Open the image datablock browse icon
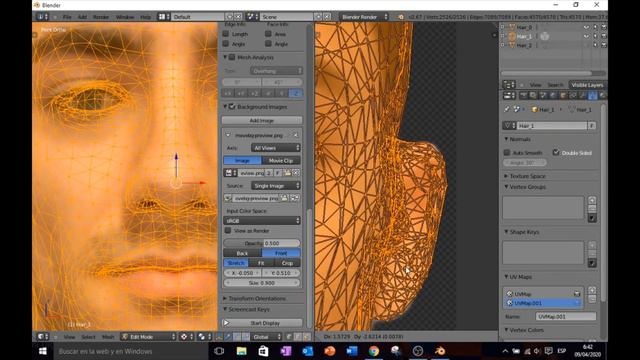Screen dimensions: 640x360 click(x=230, y=173)
